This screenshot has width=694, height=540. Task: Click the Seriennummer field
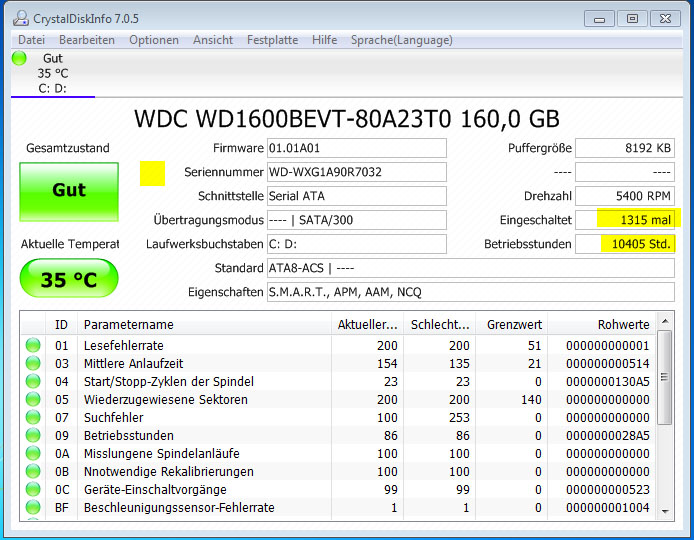[357, 172]
